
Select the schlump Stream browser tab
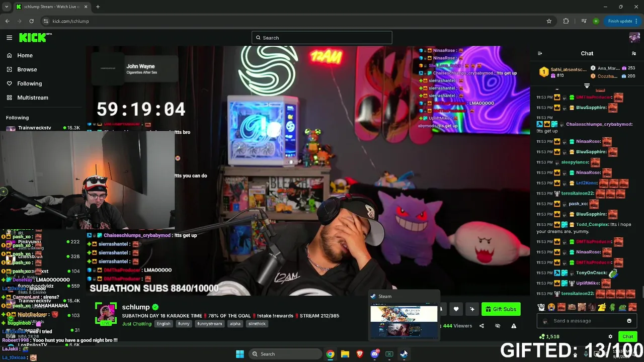[52, 7]
